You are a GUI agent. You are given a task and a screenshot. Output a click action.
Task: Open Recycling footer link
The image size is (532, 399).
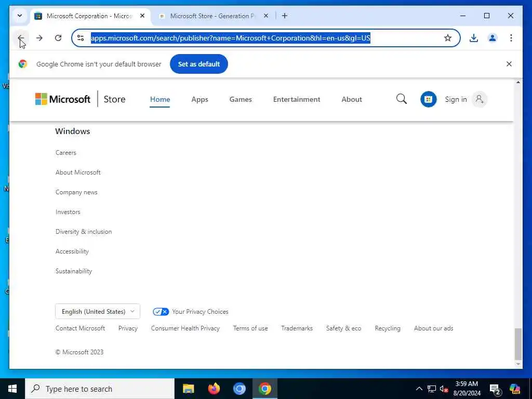(388, 328)
